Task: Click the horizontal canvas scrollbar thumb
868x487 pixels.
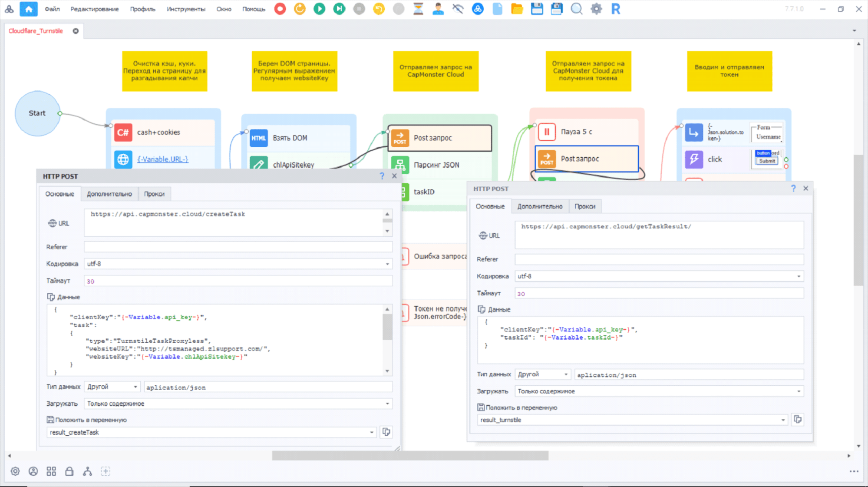Action: tap(410, 455)
